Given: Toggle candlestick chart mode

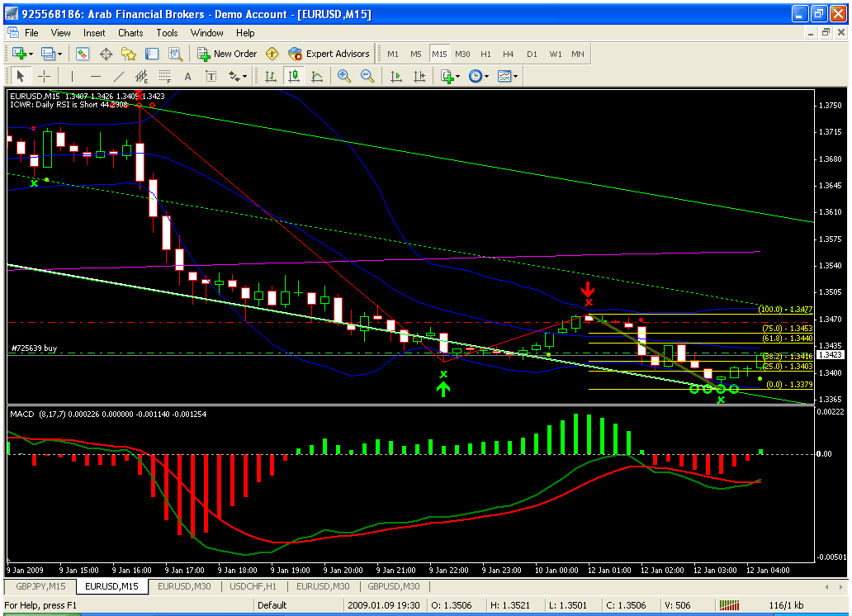Looking at the screenshot, I should (x=293, y=77).
